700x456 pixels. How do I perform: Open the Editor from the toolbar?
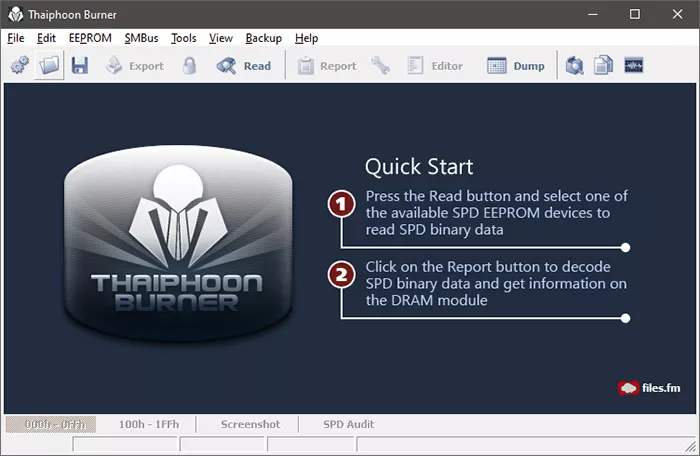(x=435, y=66)
